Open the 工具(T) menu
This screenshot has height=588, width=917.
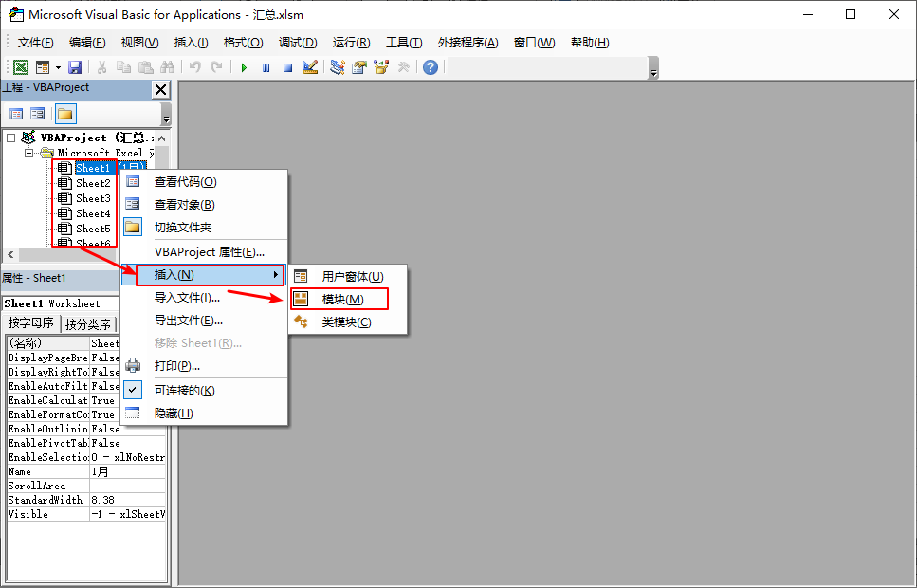pyautogui.click(x=404, y=43)
